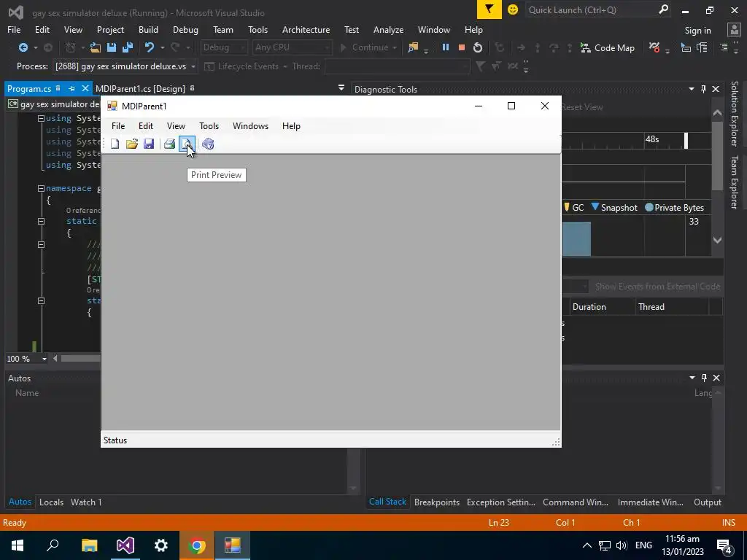Image resolution: width=747 pixels, height=560 pixels.
Task: Click the Print icon in MDIParent1 toolbar
Action: (x=169, y=144)
